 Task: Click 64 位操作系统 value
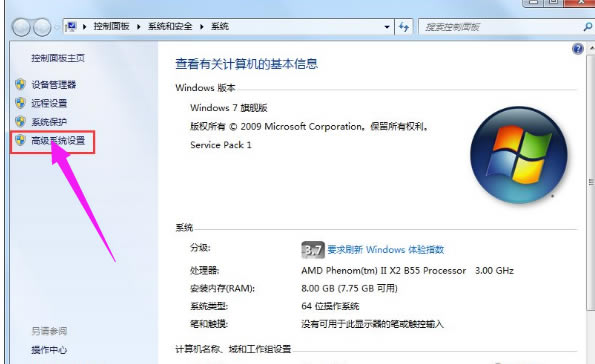(330, 306)
